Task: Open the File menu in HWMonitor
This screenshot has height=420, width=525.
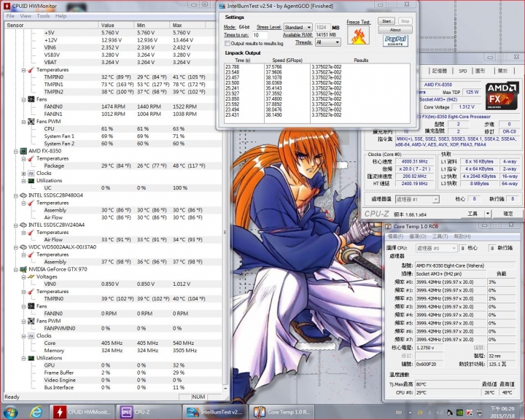Action: pos(10,16)
